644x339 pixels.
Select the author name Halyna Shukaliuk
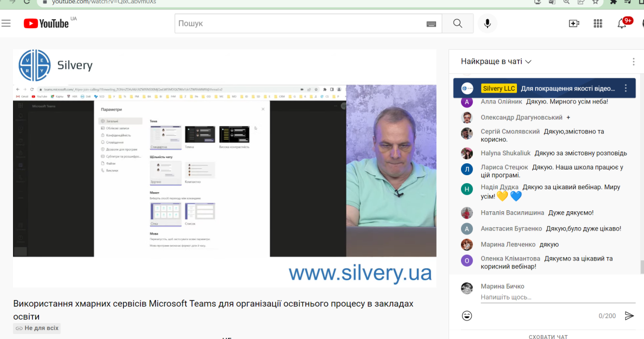pos(506,153)
